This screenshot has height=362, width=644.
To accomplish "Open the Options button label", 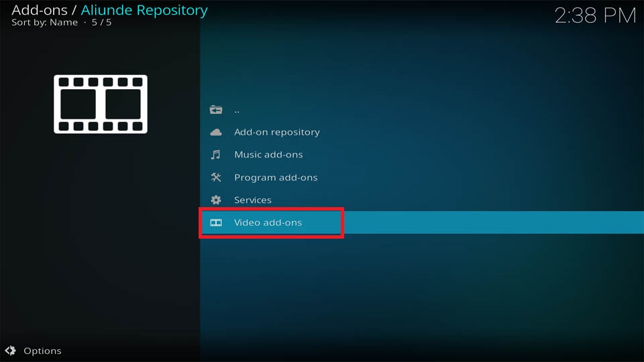I will [x=42, y=351].
